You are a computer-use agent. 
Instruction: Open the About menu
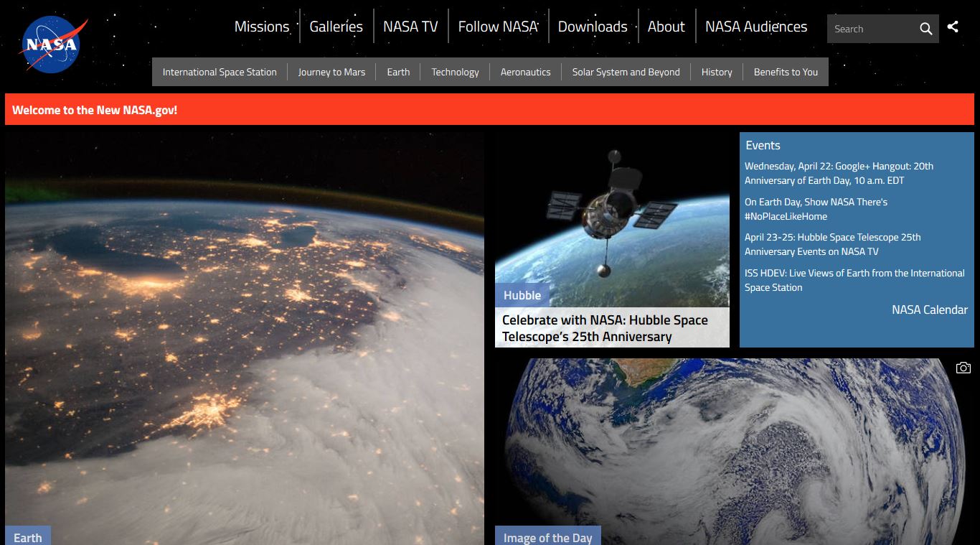click(x=666, y=27)
